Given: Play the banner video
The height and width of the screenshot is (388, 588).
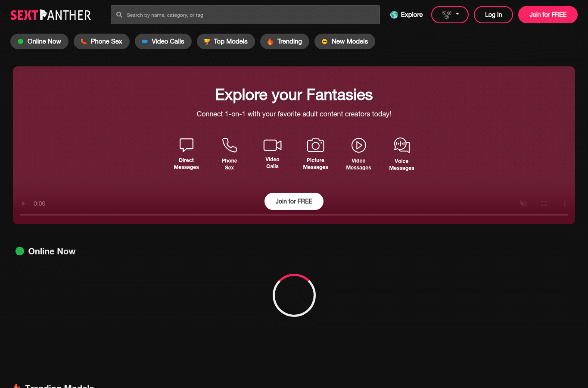Looking at the screenshot, I should pyautogui.click(x=24, y=203).
